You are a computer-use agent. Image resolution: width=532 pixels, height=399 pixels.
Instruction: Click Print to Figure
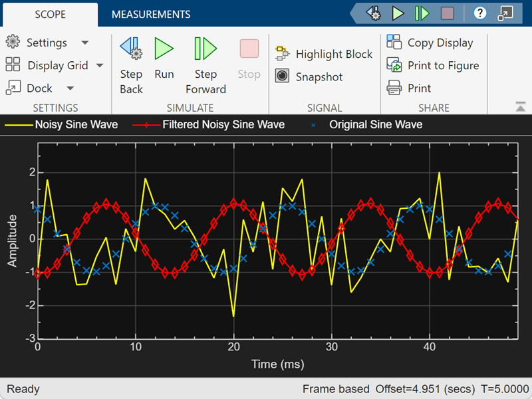pyautogui.click(x=433, y=65)
